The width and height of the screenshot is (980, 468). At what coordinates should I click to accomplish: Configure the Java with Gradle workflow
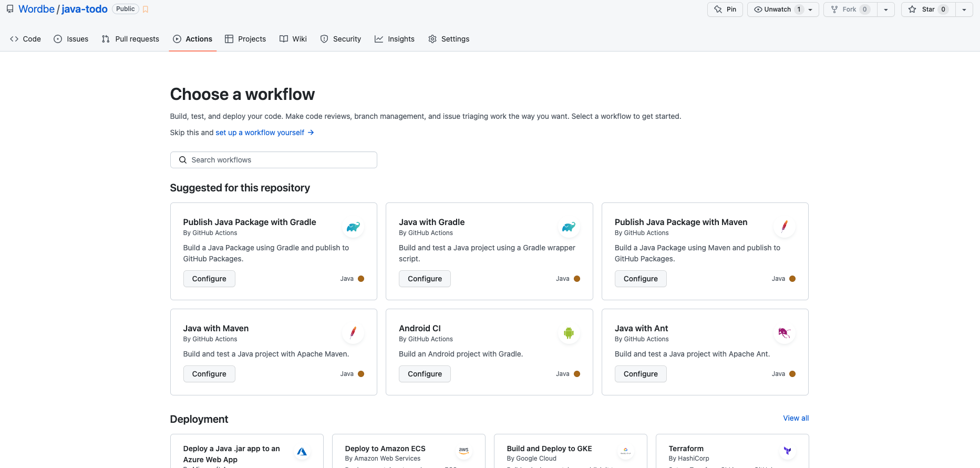click(425, 279)
